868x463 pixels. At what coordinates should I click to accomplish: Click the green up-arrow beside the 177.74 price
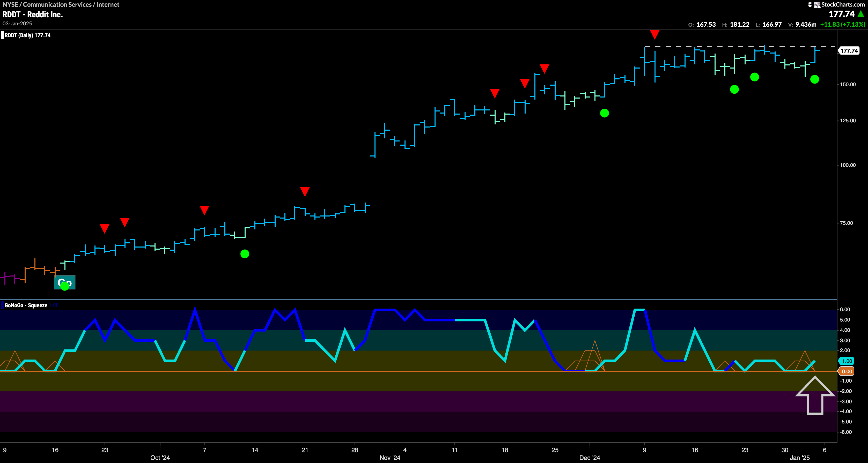[x=860, y=14]
